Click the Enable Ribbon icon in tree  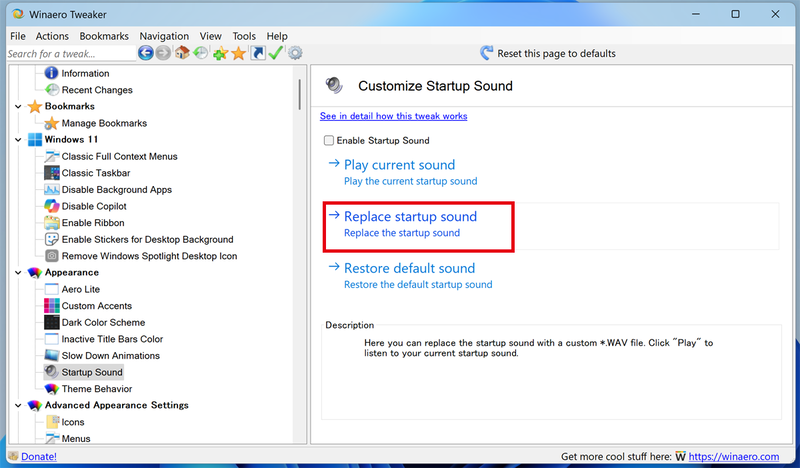click(x=52, y=223)
